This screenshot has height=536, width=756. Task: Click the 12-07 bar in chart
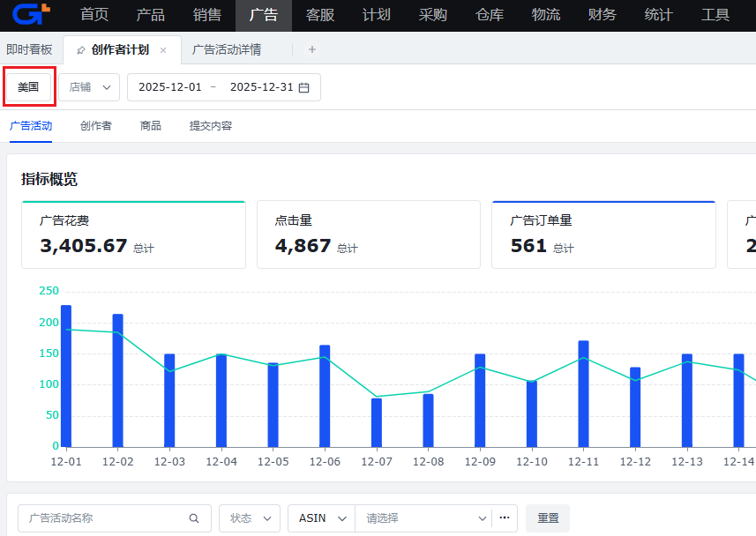click(377, 423)
